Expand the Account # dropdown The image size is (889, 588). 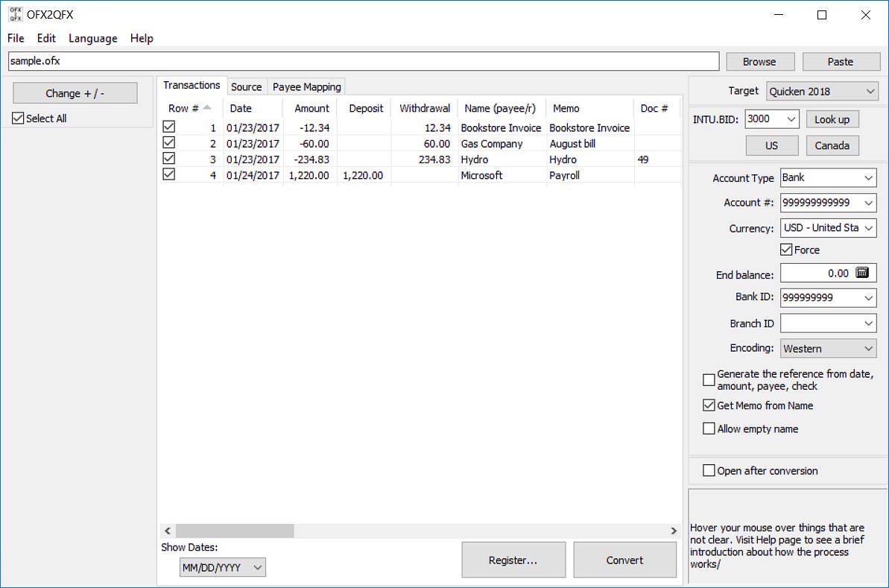tap(868, 203)
